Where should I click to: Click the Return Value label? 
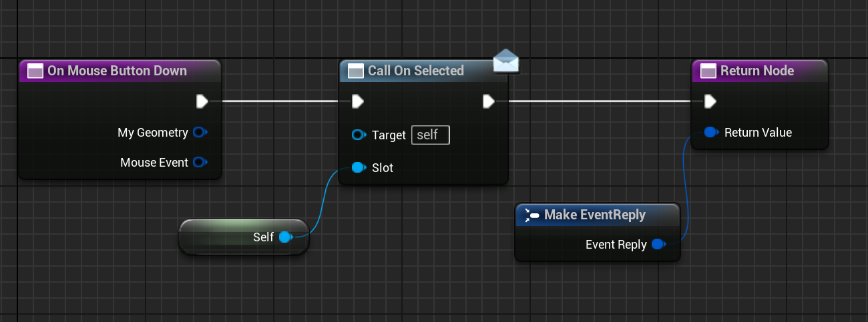tap(758, 133)
